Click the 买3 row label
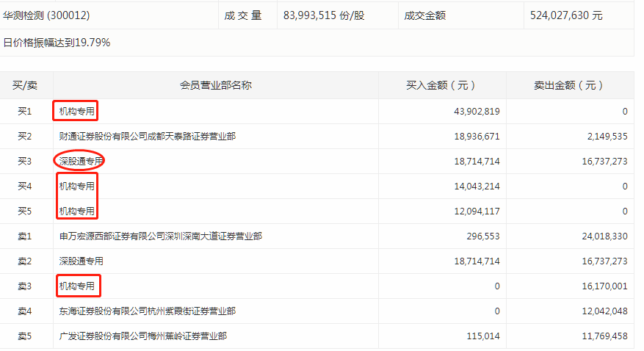644x351 pixels. pos(25,162)
